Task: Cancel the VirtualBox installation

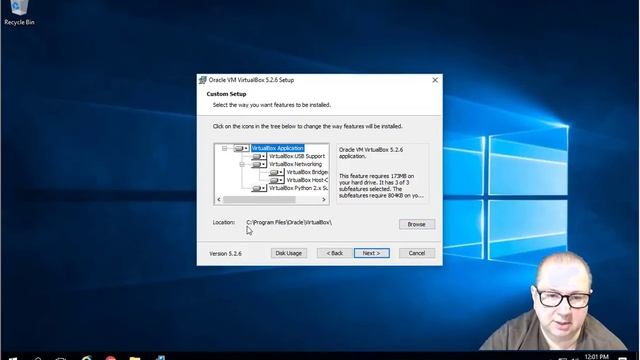Action: click(x=417, y=253)
